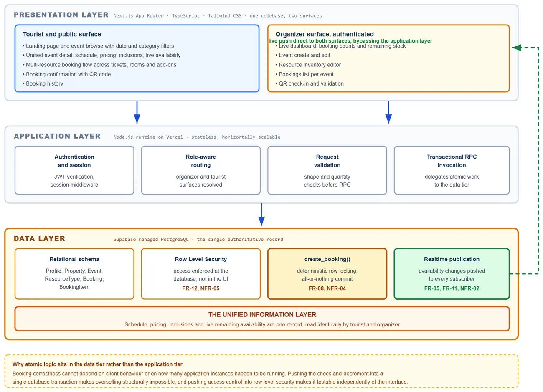The image size is (543, 392).
Task: Click the 'FR-12, NFR-05' requirement tag
Action: tap(201, 288)
